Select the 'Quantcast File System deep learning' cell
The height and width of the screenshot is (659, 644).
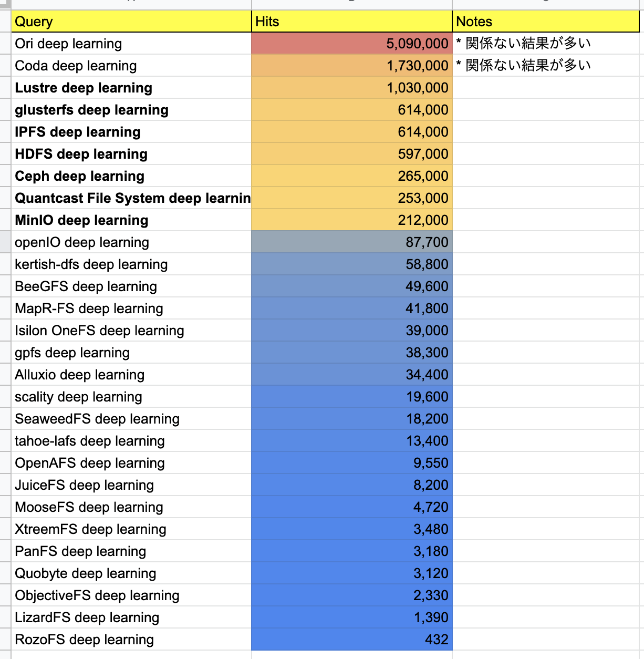(131, 198)
